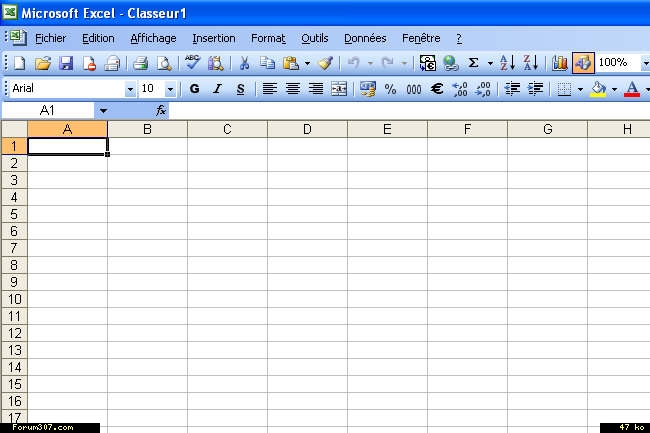
Task: Open print preview magnifier icon
Action: click(x=164, y=63)
